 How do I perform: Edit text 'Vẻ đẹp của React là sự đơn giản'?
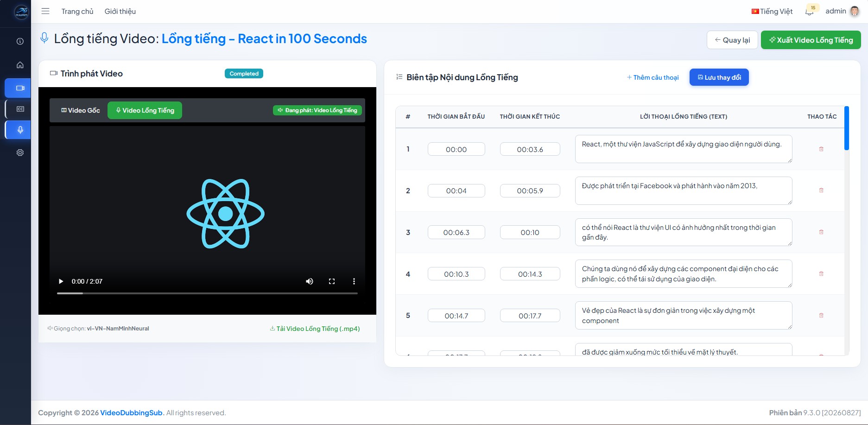click(684, 316)
